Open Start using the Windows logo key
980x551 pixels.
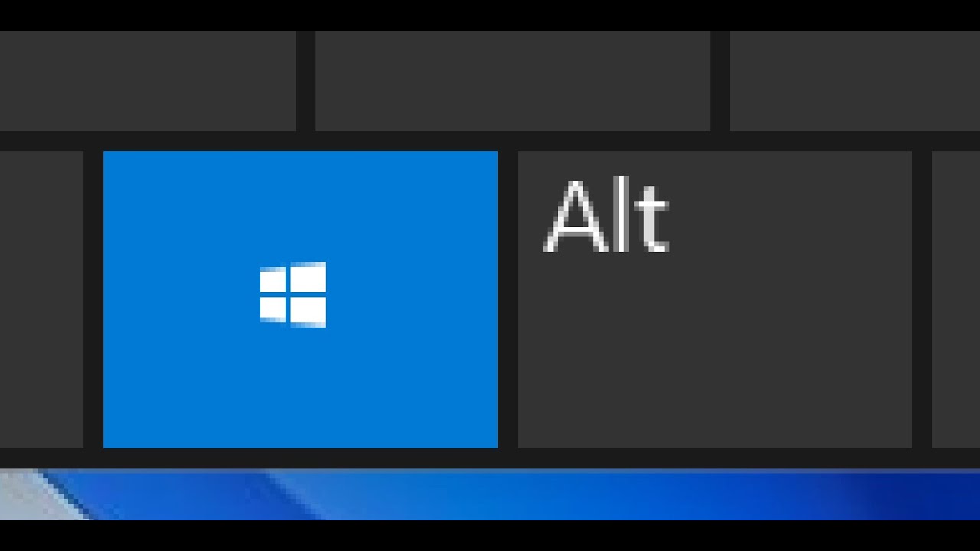click(x=300, y=299)
